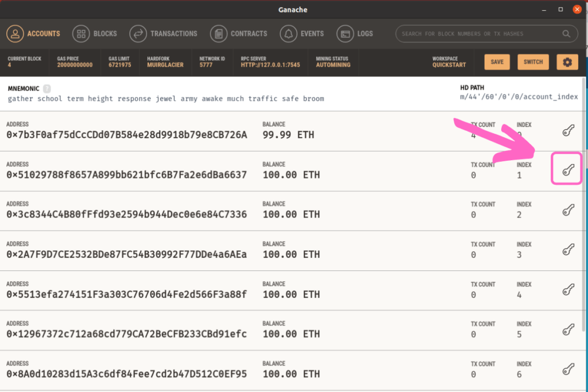Click the 100.00 ETH balance of index 6
Image resolution: width=588 pixels, height=392 pixels.
point(291,374)
